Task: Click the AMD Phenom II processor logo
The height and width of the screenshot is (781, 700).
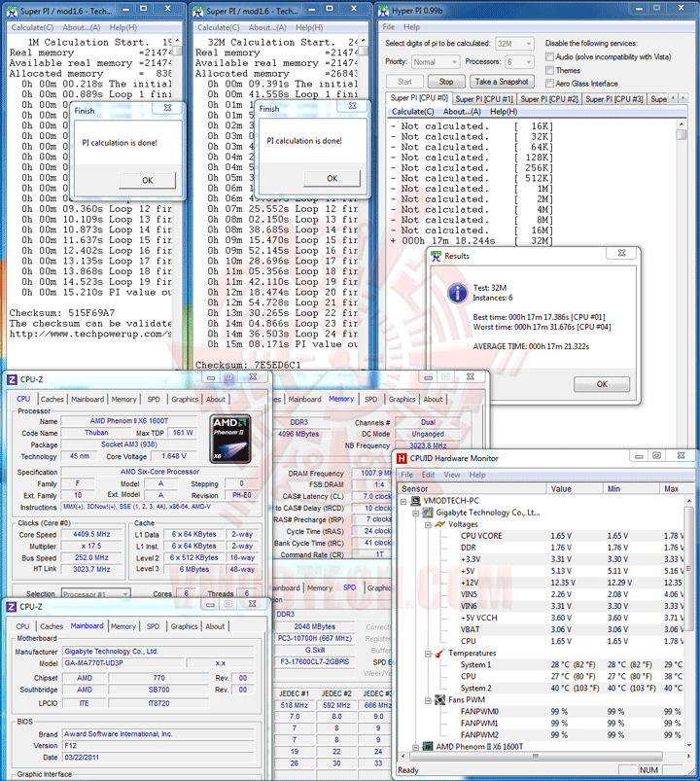Action: point(230,440)
